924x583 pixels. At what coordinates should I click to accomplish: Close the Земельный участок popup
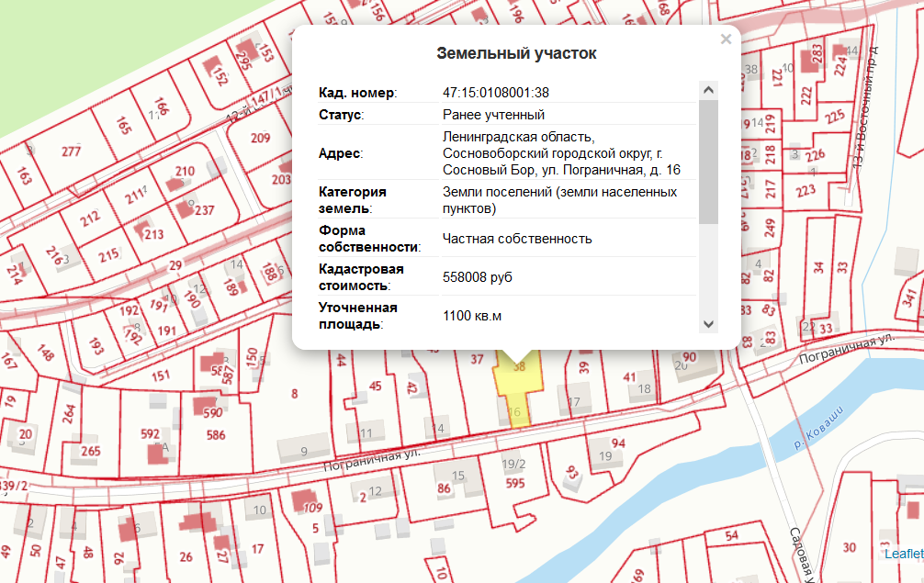coord(726,39)
